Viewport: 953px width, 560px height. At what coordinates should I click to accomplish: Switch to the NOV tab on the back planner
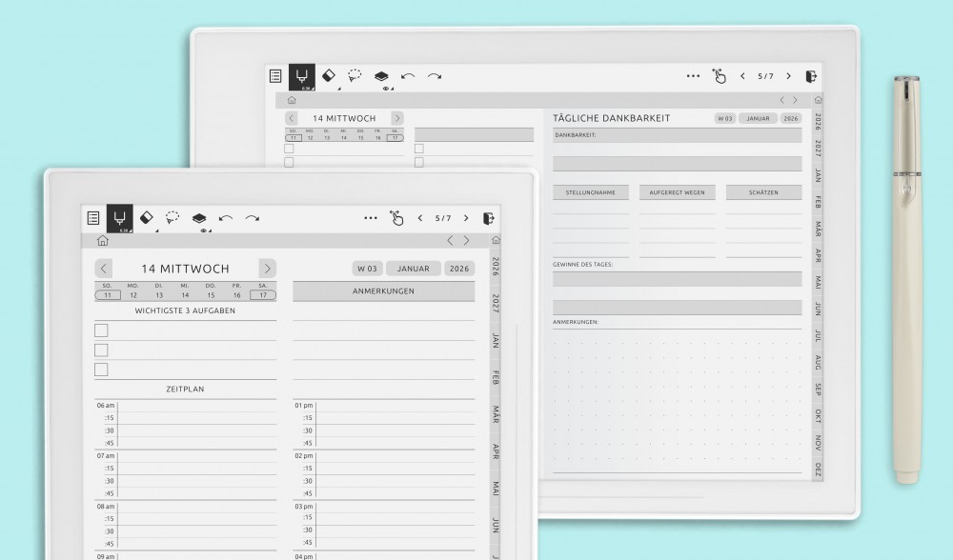point(819,442)
